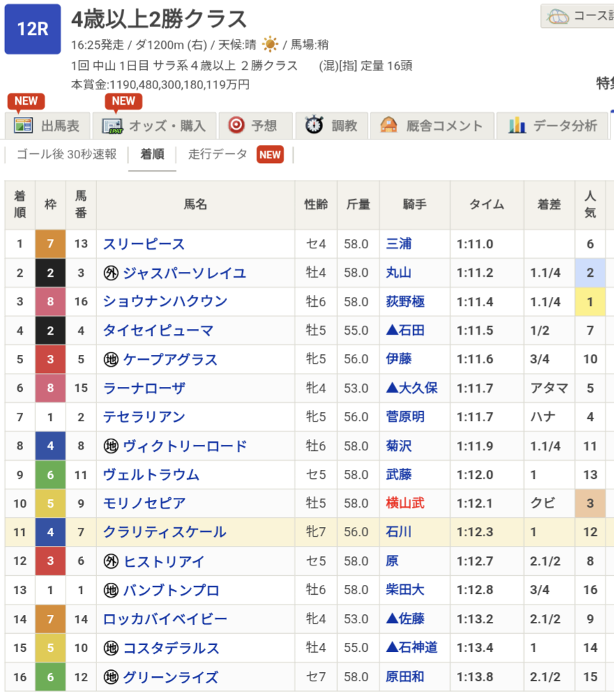614x700 pixels.
Task: Open horse スリーピース
Action: click(x=144, y=244)
